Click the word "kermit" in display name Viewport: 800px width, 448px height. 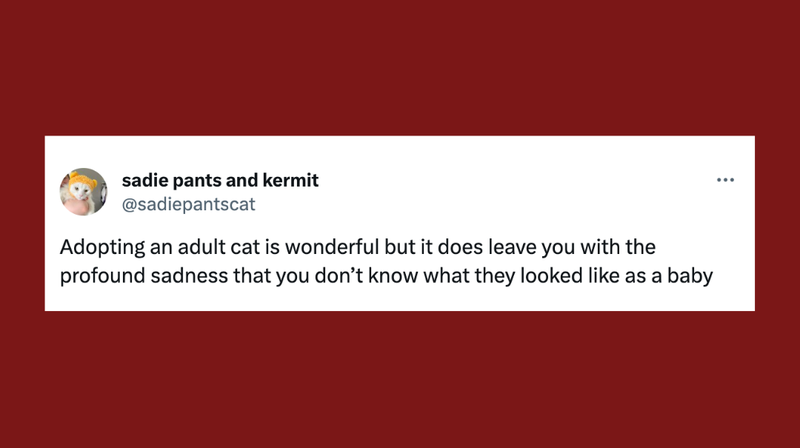coord(290,180)
